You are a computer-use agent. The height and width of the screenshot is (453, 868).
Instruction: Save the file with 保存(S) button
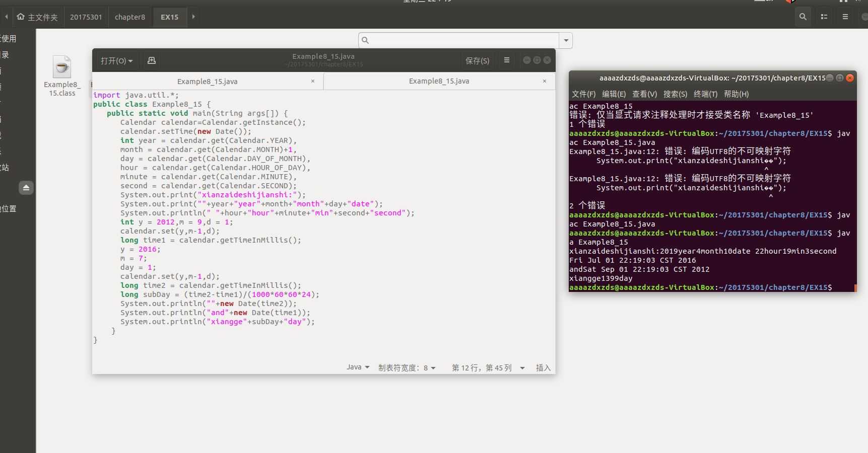(x=477, y=60)
